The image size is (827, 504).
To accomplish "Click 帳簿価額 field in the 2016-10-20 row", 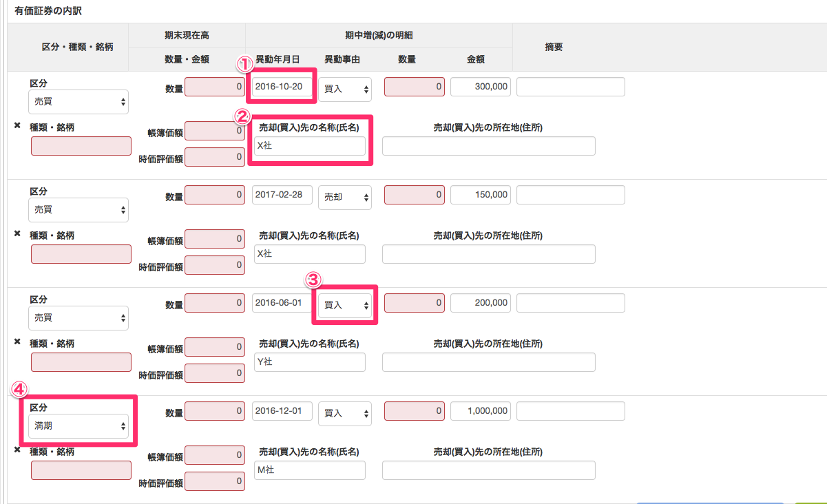I will (215, 131).
